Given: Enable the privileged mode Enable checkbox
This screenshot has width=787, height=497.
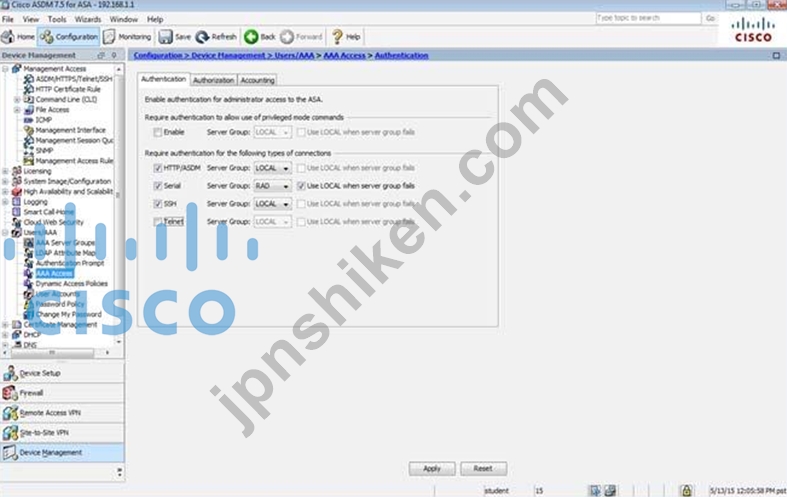Looking at the screenshot, I should (x=158, y=133).
